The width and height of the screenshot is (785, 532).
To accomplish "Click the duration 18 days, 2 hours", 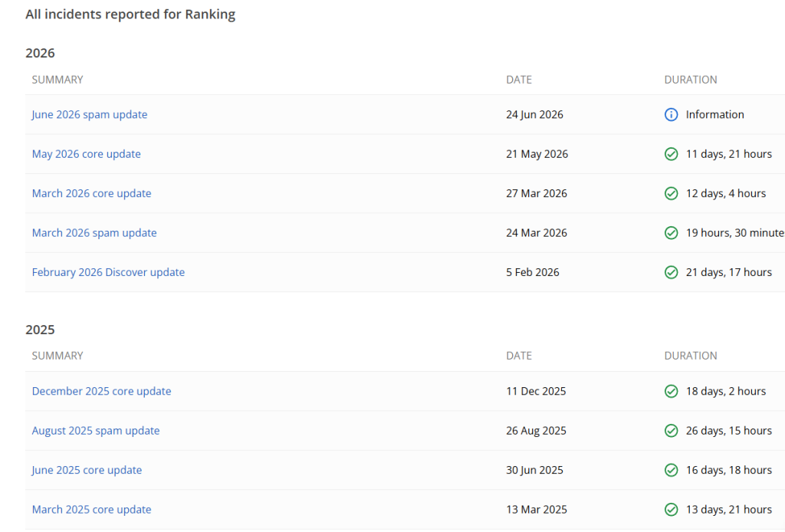I will [726, 392].
